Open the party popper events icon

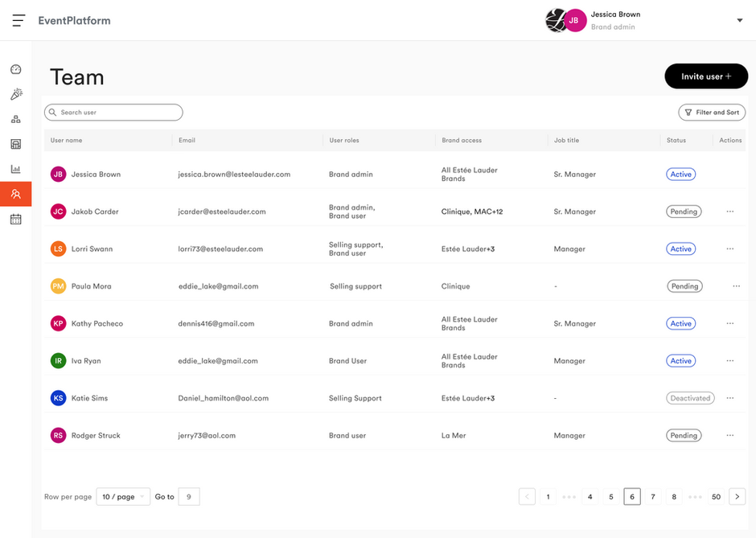(x=16, y=94)
